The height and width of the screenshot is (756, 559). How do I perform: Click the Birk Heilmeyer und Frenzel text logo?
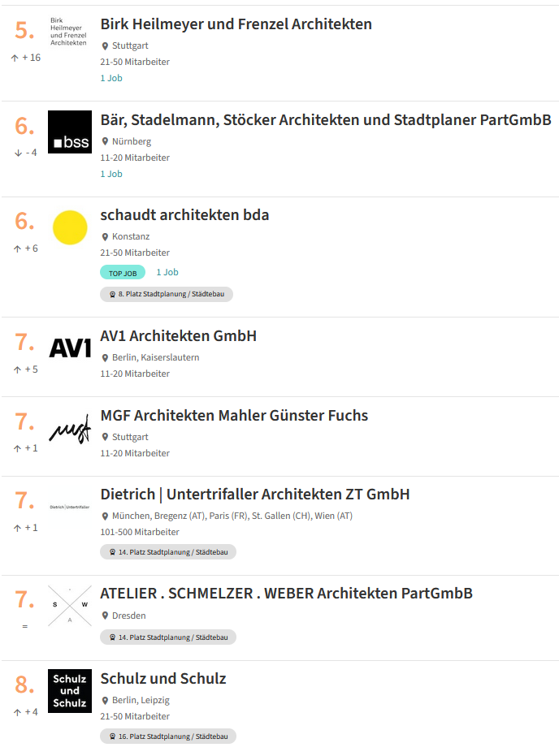click(x=68, y=32)
